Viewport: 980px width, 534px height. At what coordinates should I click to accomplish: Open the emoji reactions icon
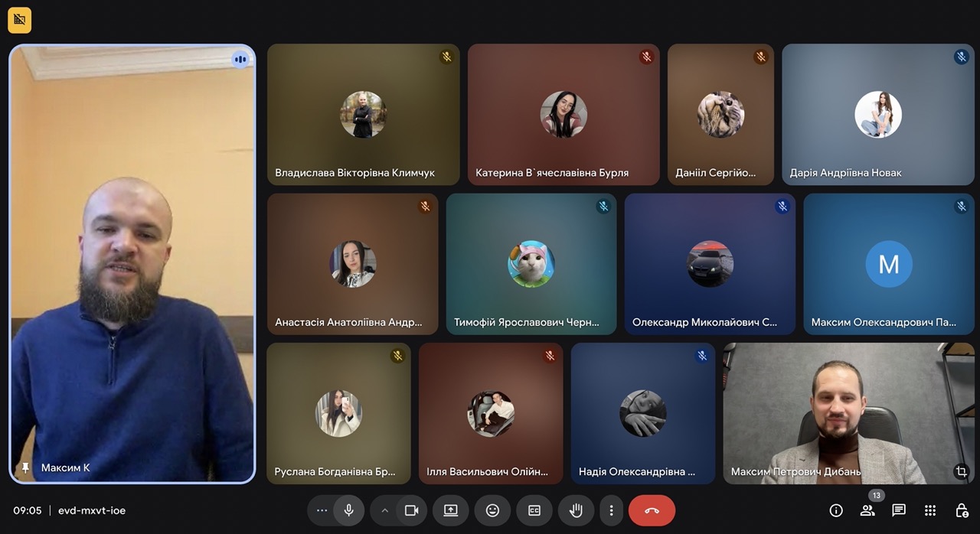[492, 510]
